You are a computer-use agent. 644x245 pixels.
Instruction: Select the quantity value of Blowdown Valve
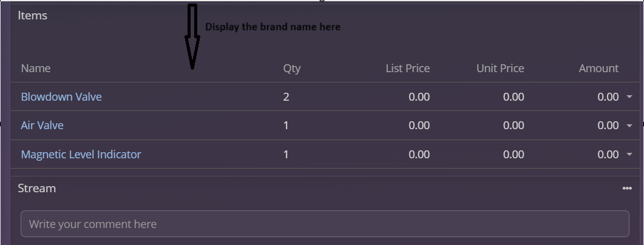286,97
